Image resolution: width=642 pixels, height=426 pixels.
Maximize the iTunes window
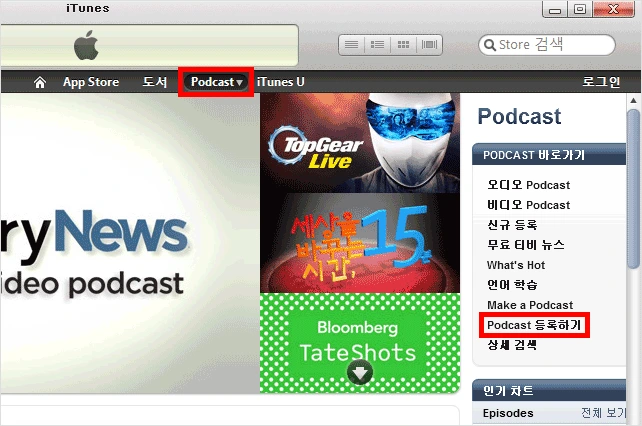point(580,9)
